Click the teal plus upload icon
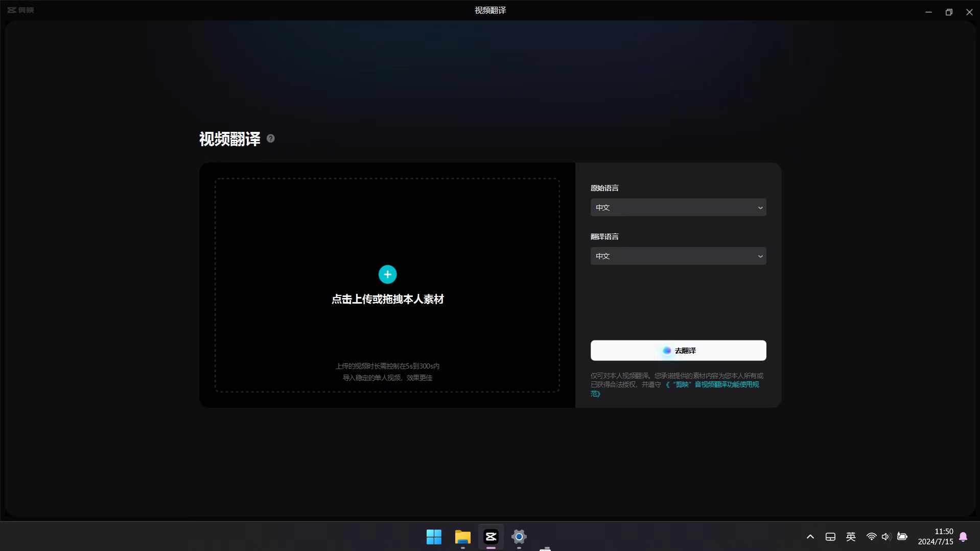 coord(387,274)
